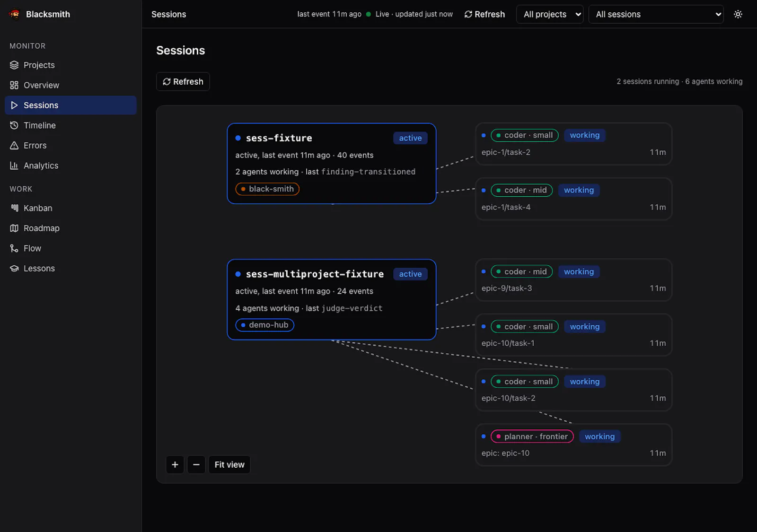
Task: Click the epic-1/task-4 label
Action: (506, 207)
